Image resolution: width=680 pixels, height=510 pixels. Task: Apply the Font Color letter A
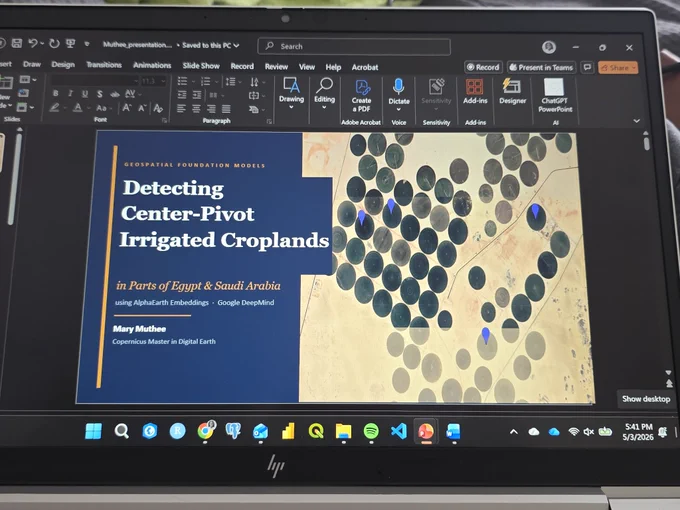pyautogui.click(x=78, y=108)
